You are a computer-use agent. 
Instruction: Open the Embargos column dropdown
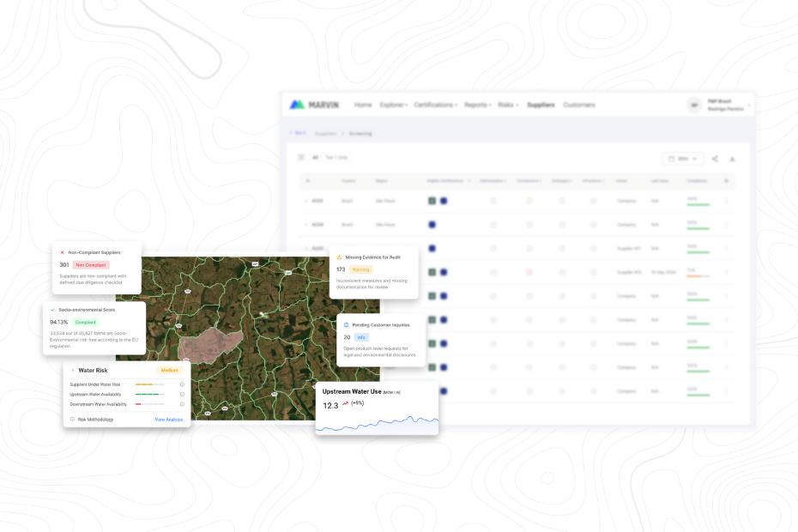click(562, 181)
